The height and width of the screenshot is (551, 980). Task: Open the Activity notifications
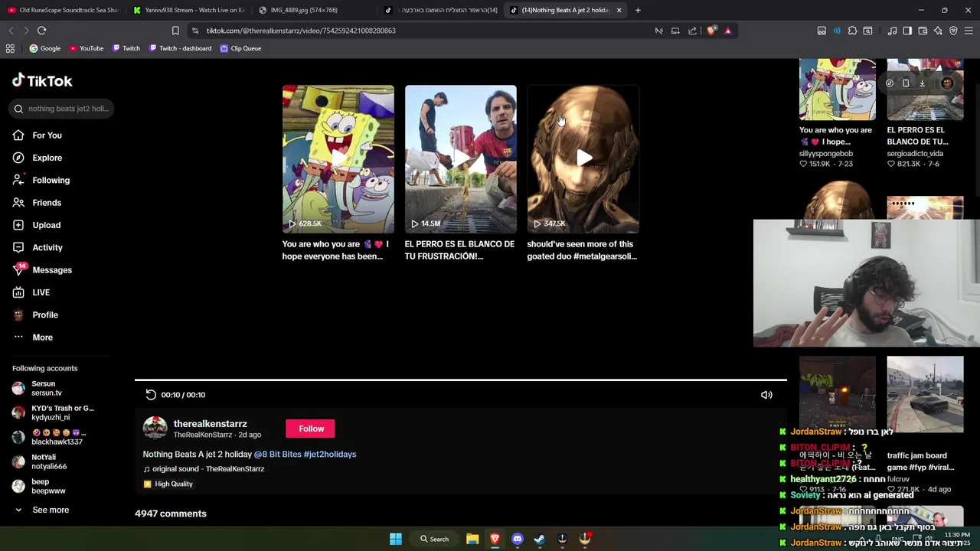38,247
